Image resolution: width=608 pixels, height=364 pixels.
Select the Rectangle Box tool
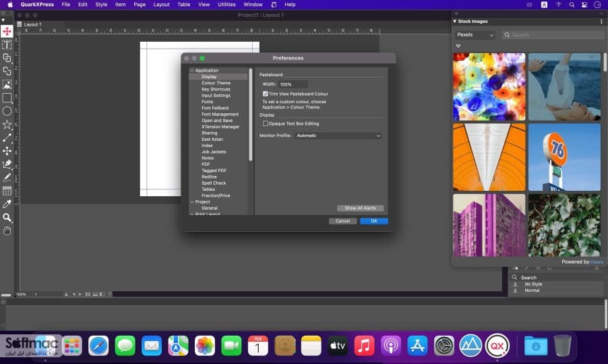point(7,98)
